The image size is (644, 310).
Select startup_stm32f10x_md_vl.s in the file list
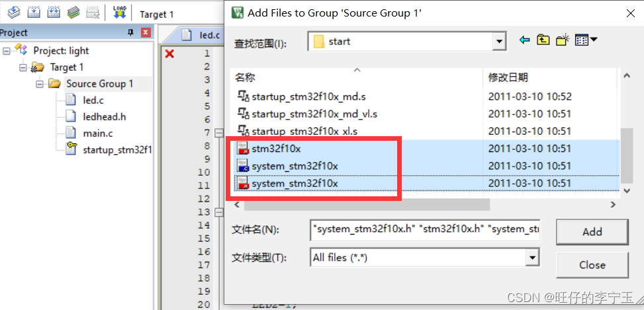pyautogui.click(x=314, y=114)
